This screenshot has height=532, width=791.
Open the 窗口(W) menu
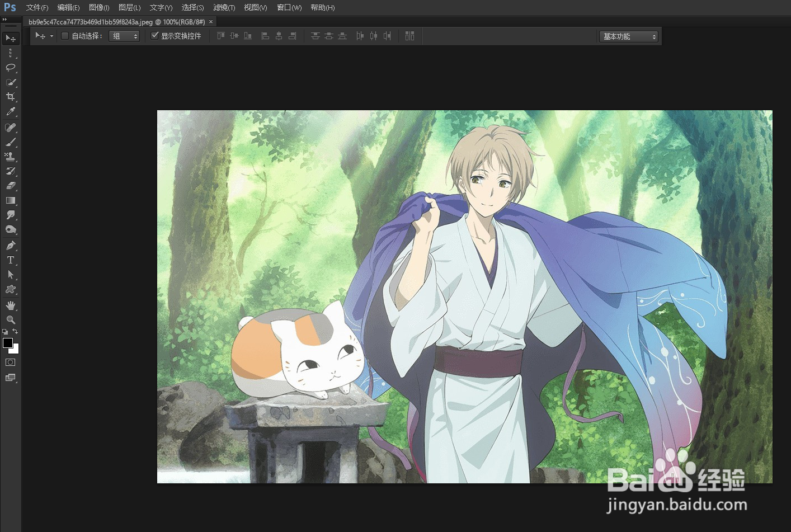point(289,8)
